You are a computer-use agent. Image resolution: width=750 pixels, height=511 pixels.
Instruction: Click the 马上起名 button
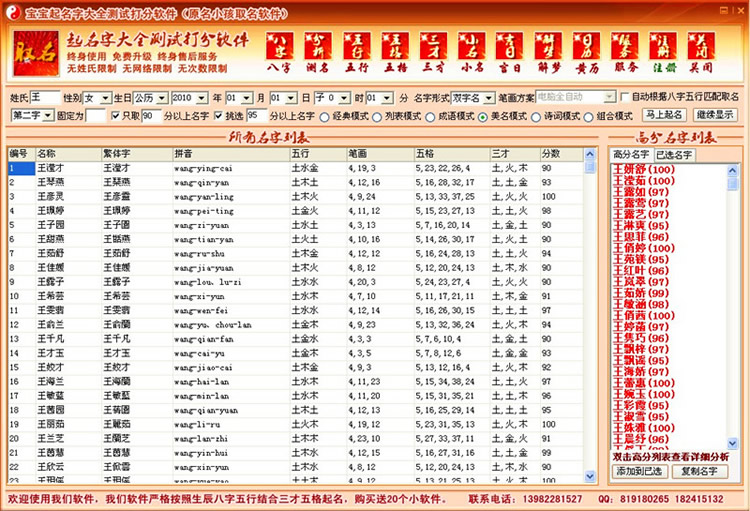pos(663,115)
